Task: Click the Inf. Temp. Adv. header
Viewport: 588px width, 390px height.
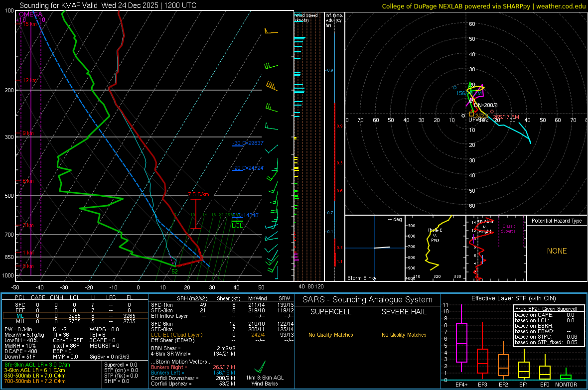Action: pos(334,20)
